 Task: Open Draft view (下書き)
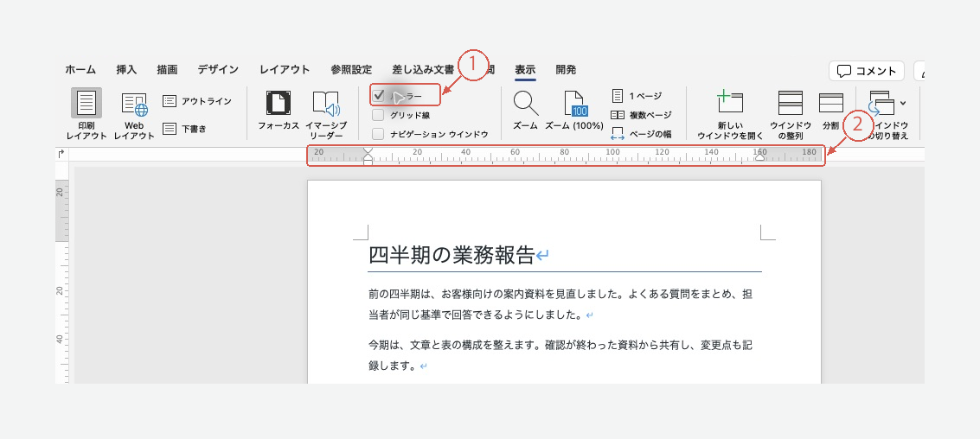(x=184, y=129)
